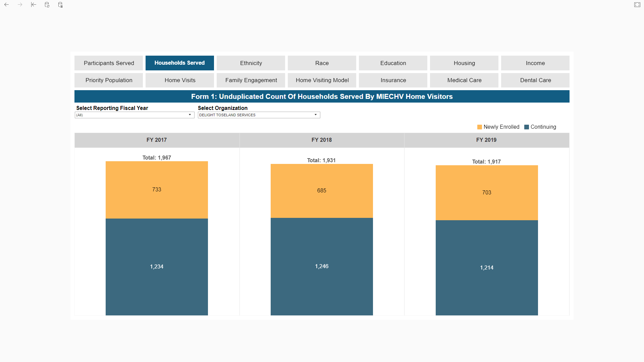The image size is (644, 362).
Task: Click the Redo forward arrow icon
Action: click(20, 5)
